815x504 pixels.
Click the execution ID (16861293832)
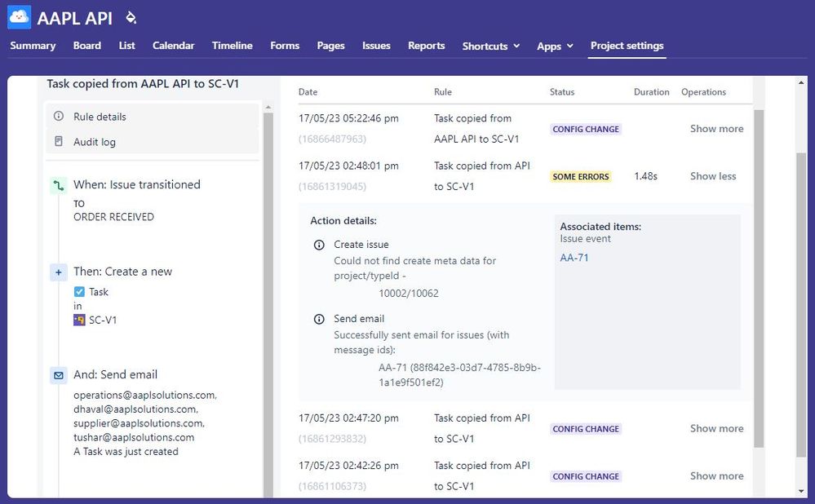(x=332, y=439)
